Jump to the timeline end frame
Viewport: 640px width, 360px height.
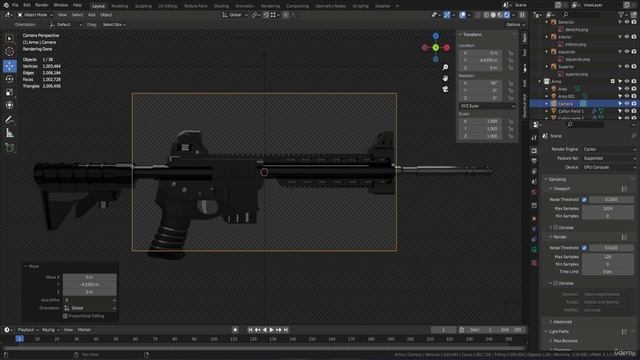click(x=286, y=330)
